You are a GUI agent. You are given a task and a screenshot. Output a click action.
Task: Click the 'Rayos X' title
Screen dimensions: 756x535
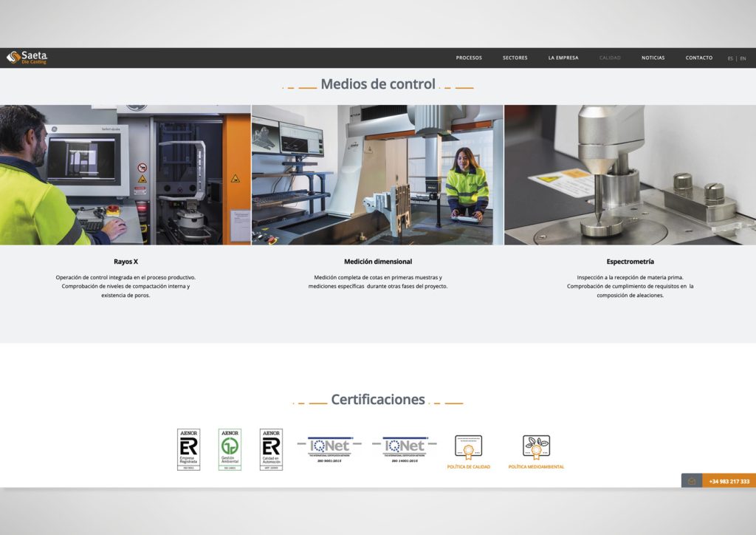(126, 262)
